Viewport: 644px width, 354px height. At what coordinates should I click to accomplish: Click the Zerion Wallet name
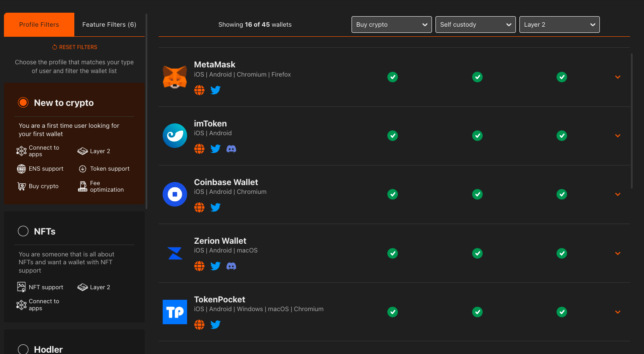click(x=220, y=241)
